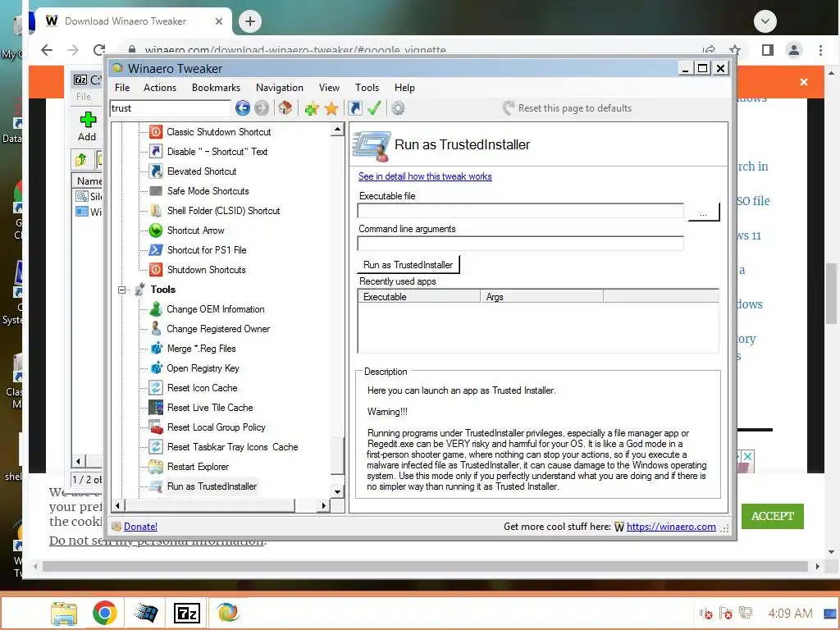The width and height of the screenshot is (840, 630).
Task: Open the Help menu
Action: (x=404, y=88)
